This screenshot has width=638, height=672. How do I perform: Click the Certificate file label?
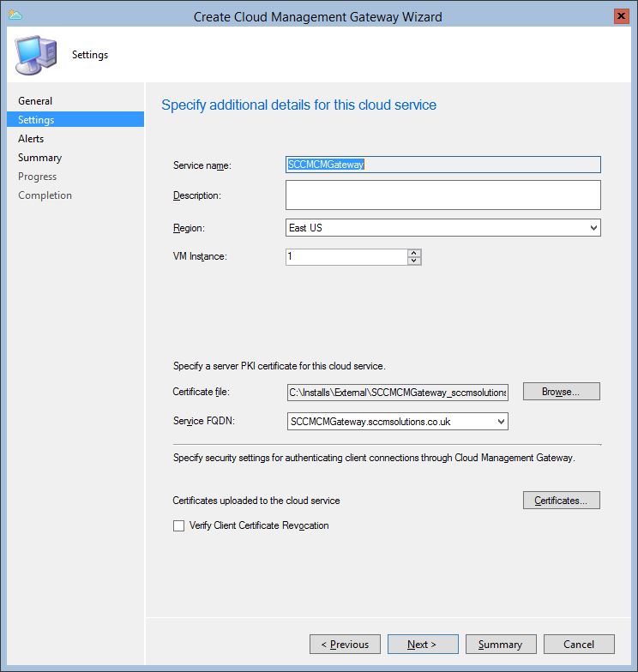(201, 392)
